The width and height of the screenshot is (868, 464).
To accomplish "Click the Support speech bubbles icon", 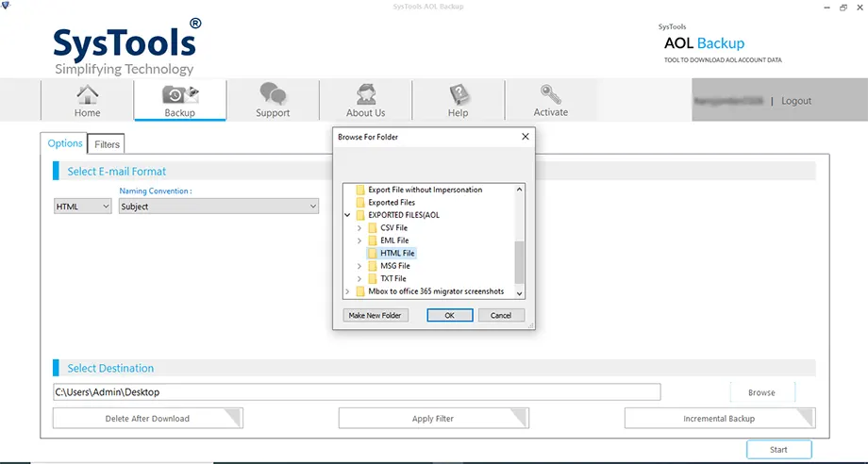I will click(x=273, y=93).
